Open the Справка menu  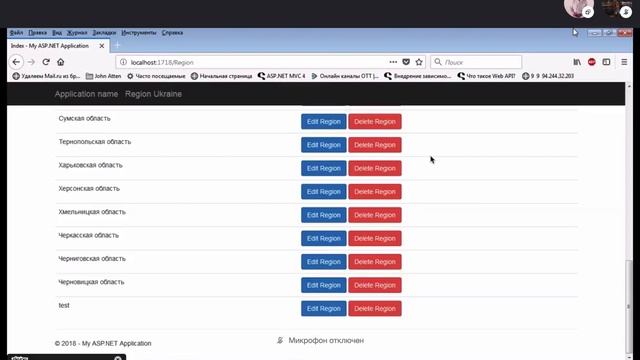[x=172, y=33]
